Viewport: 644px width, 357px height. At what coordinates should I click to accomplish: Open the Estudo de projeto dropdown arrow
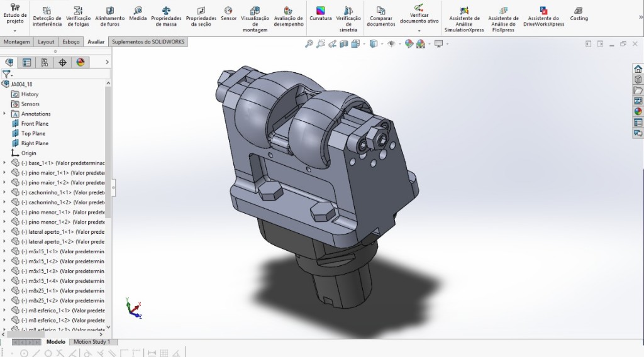coord(14,30)
